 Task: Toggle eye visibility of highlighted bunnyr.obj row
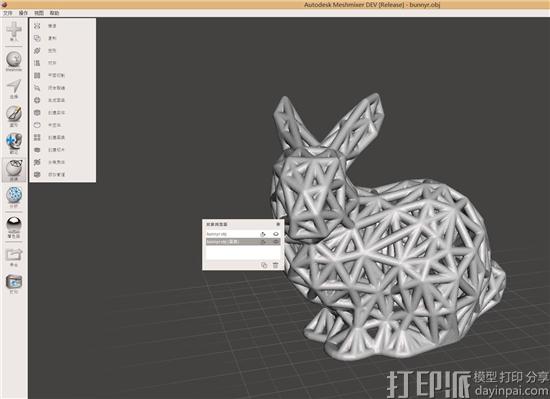[x=276, y=242]
